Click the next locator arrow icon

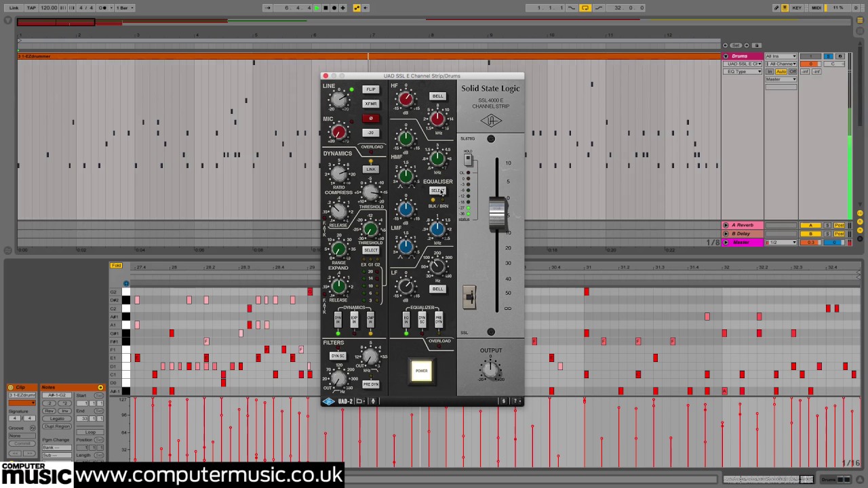click(x=747, y=45)
